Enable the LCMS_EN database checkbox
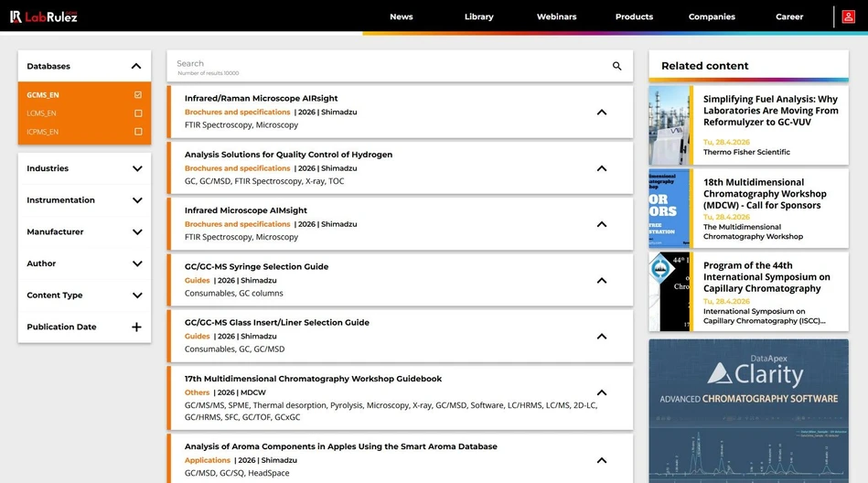 138,113
